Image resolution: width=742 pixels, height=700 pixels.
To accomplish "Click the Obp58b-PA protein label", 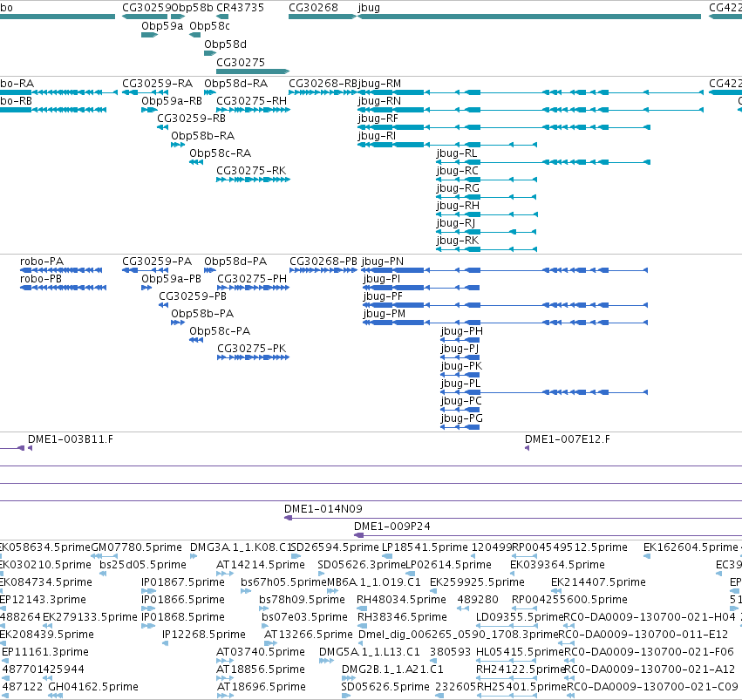I will pyautogui.click(x=202, y=314).
